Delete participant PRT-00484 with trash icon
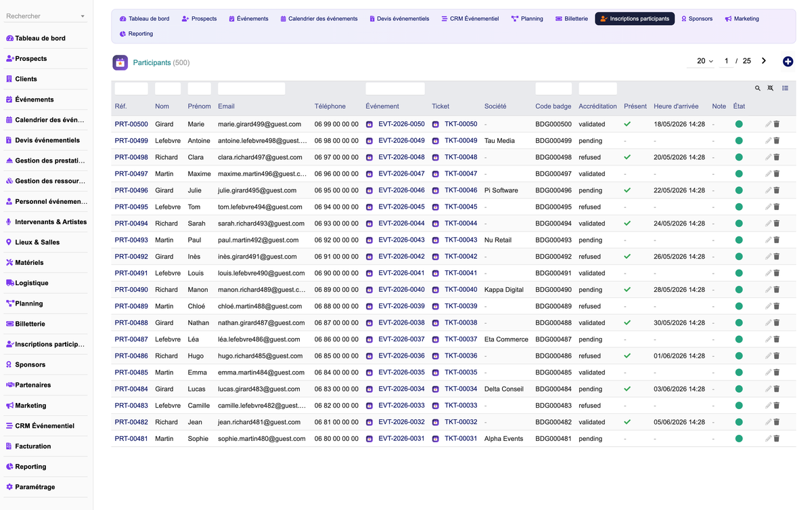This screenshot has height=510, width=812. click(x=777, y=389)
